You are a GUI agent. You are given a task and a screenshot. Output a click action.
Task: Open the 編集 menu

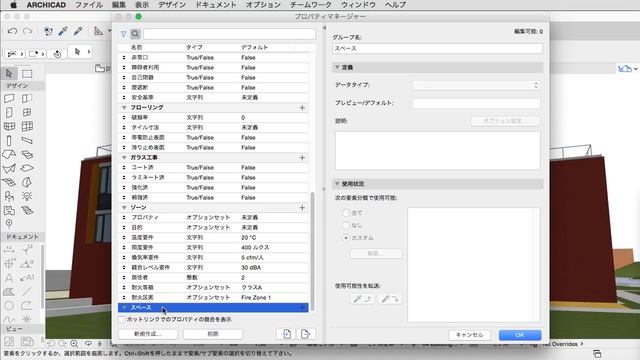(119, 5)
